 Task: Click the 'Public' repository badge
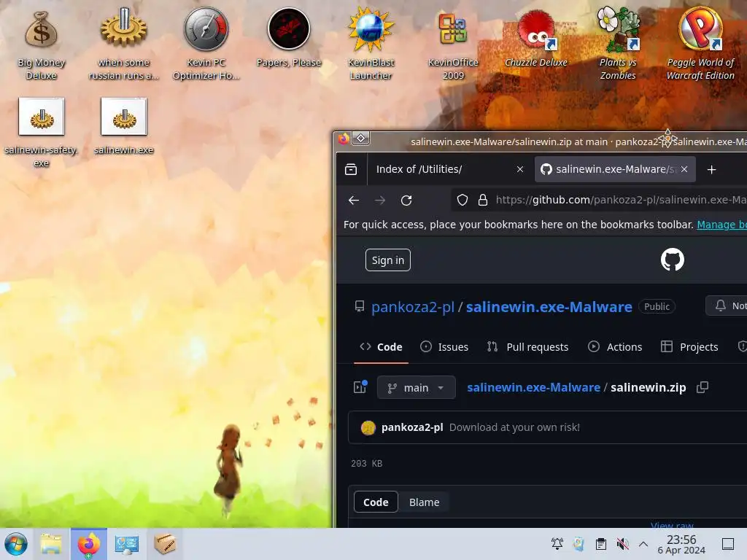tap(657, 307)
